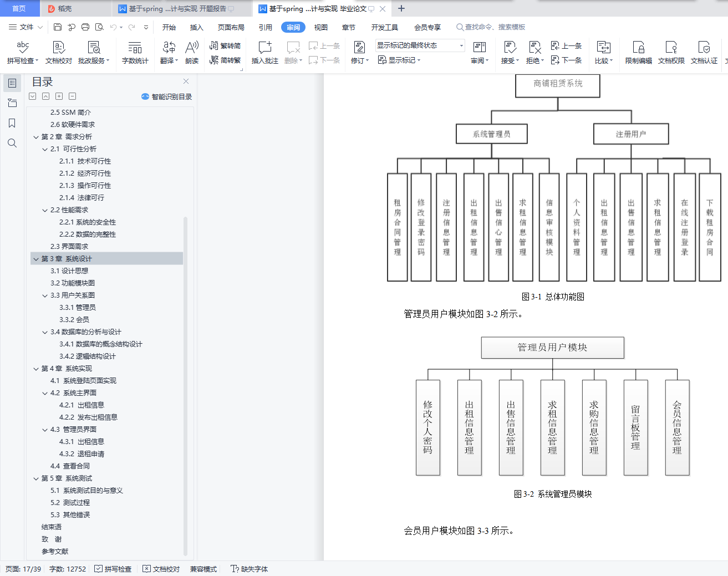
Task: Click 字数: 12752 in status bar
Action: click(68, 569)
